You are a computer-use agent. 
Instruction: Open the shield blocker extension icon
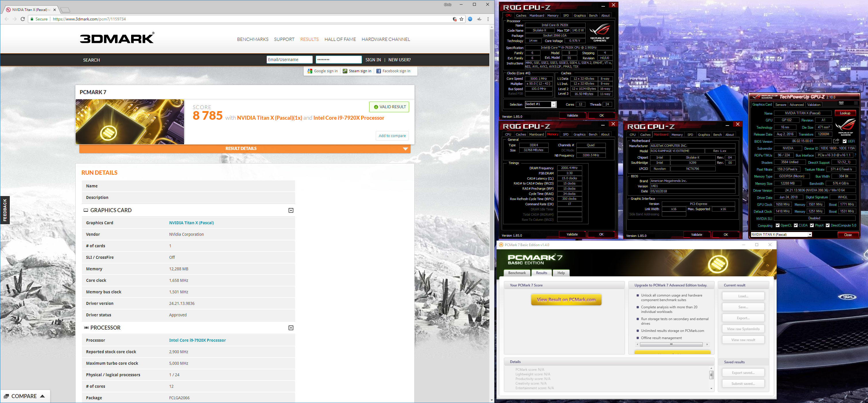coord(455,19)
